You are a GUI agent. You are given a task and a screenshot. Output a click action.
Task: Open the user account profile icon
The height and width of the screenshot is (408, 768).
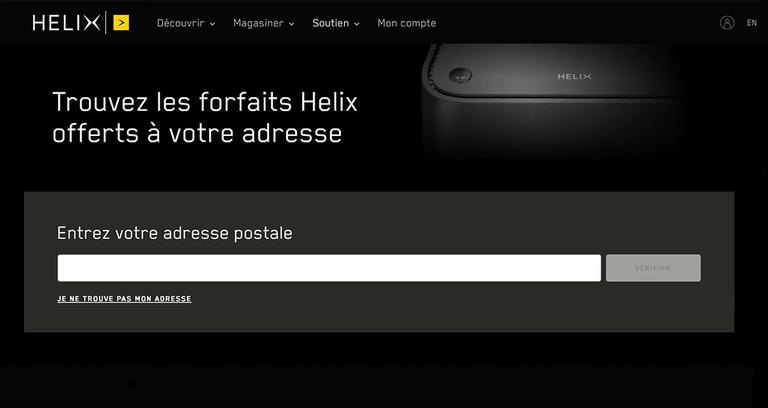[x=727, y=23]
